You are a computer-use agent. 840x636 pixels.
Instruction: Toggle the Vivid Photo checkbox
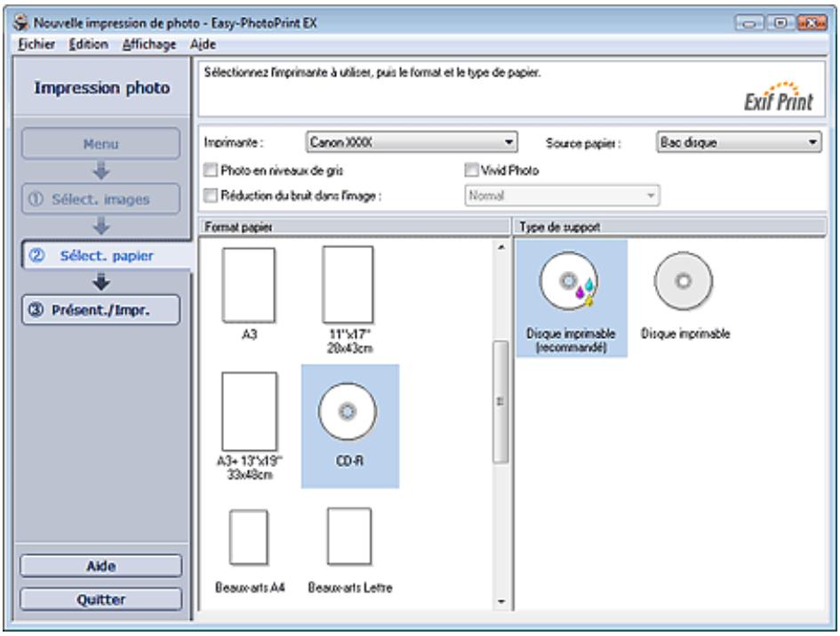[471, 171]
